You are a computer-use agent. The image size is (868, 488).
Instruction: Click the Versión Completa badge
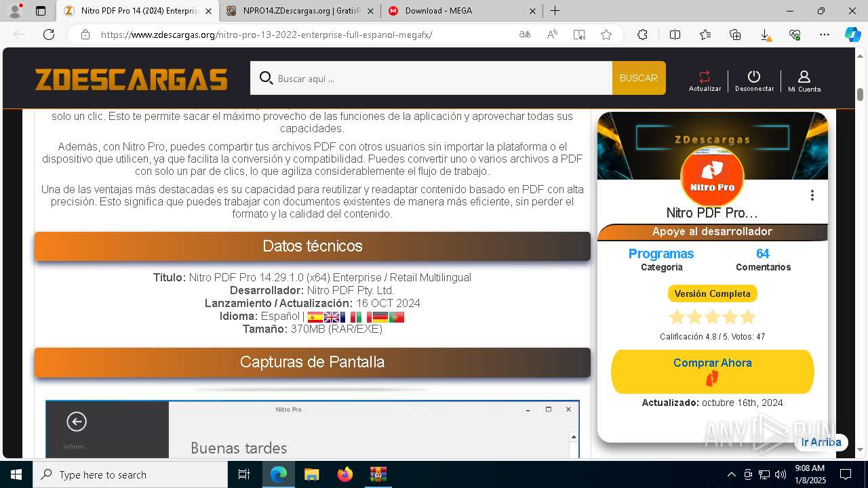point(712,293)
